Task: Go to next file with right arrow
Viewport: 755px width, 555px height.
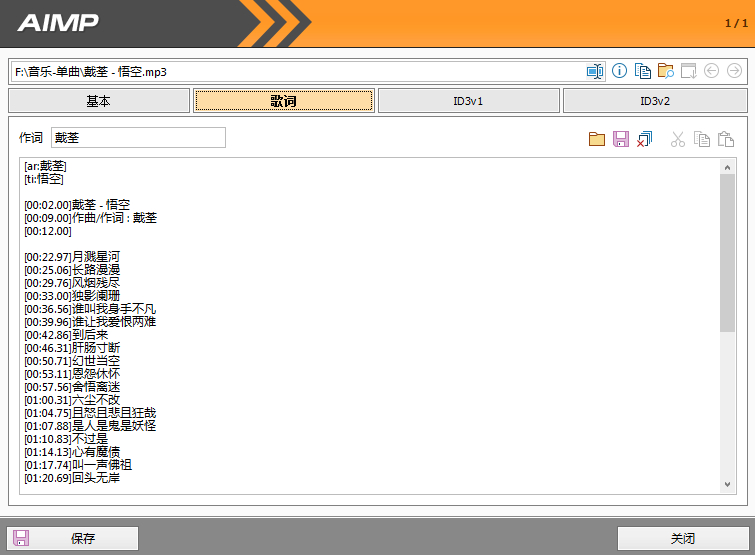Action: (734, 71)
